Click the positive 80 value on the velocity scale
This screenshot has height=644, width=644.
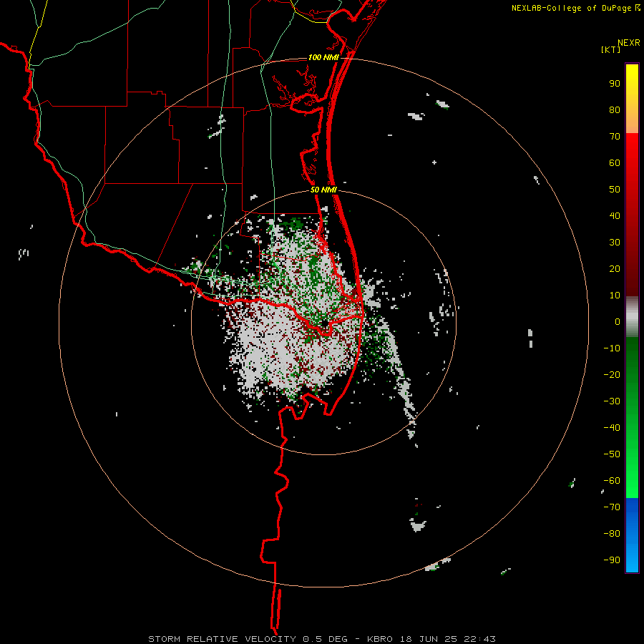tap(615, 109)
